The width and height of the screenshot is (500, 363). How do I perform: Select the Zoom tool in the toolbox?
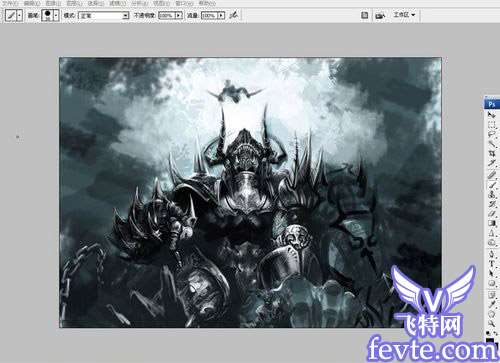click(x=492, y=323)
